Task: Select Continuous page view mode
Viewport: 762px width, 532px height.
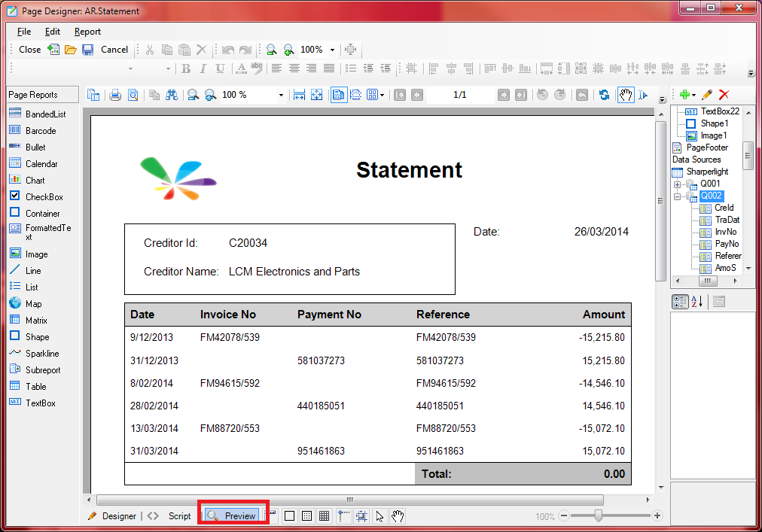Action: click(x=355, y=96)
